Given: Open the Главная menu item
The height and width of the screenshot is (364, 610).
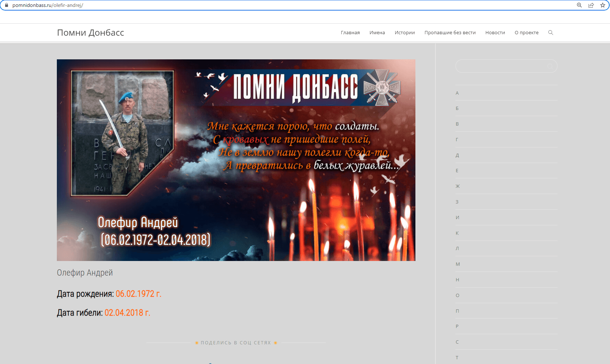Looking at the screenshot, I should coord(350,32).
